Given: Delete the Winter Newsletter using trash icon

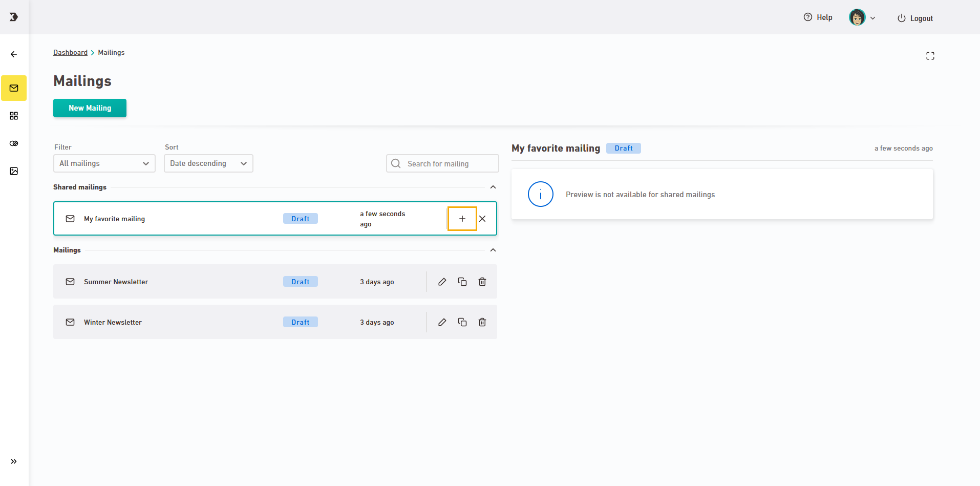Looking at the screenshot, I should [482, 322].
